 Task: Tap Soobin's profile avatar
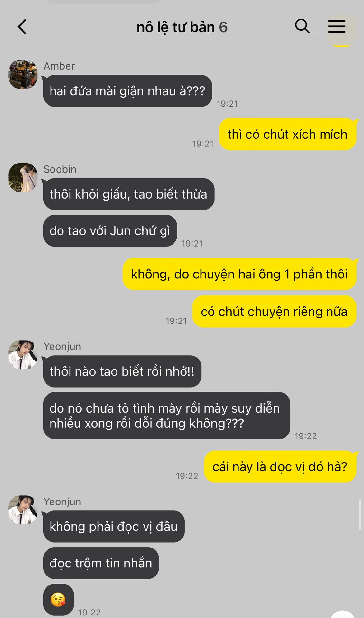(23, 178)
